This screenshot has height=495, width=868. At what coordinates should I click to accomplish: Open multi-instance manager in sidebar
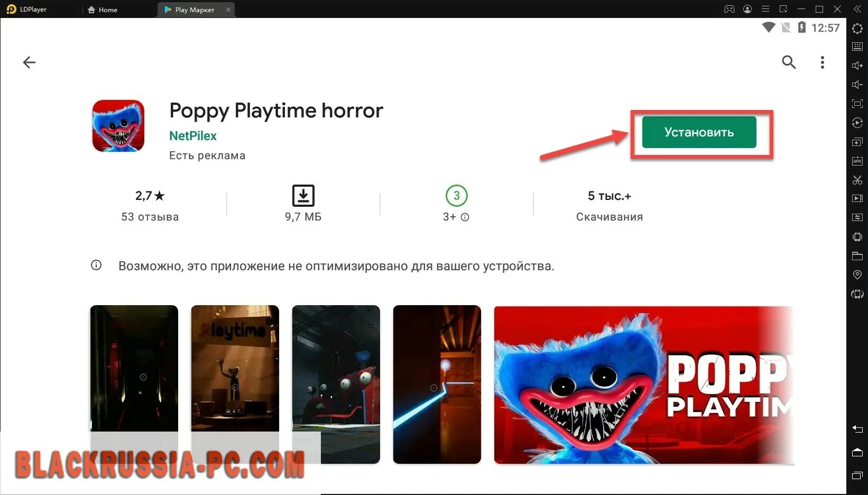coord(857,142)
